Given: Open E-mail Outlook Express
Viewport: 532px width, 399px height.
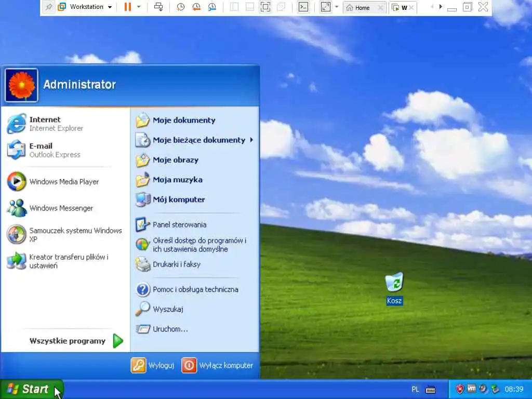Looking at the screenshot, I should coord(65,150).
